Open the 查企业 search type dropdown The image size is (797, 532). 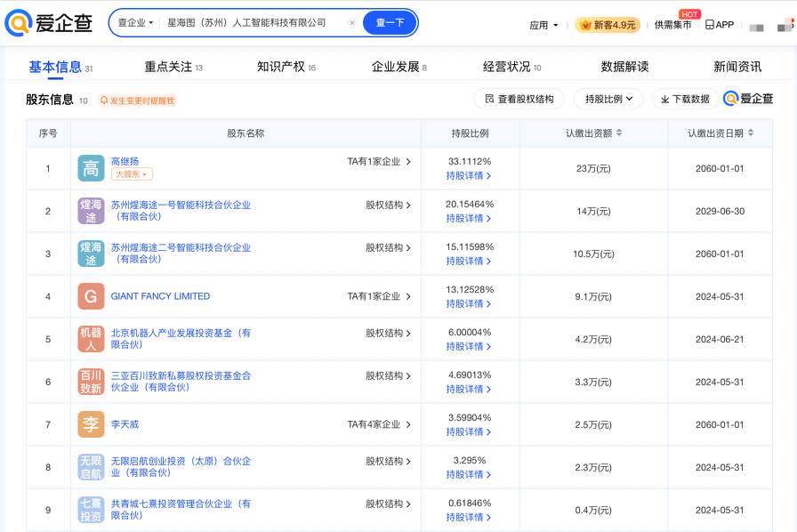click(135, 23)
